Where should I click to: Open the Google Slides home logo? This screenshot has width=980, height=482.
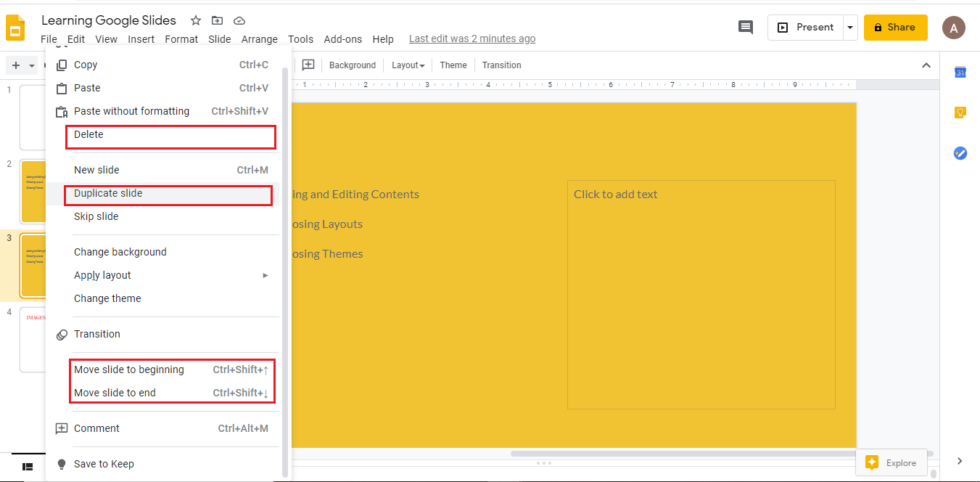tap(16, 29)
